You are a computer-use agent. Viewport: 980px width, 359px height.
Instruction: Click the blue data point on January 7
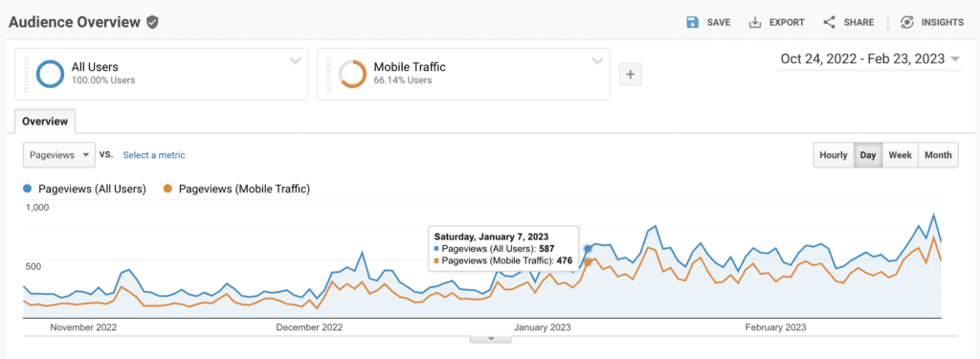coord(589,248)
